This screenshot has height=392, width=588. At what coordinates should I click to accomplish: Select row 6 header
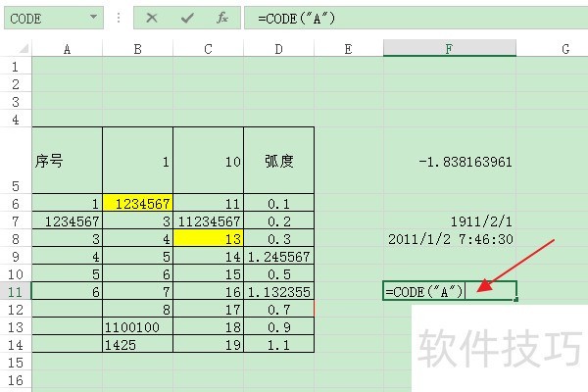(x=16, y=203)
